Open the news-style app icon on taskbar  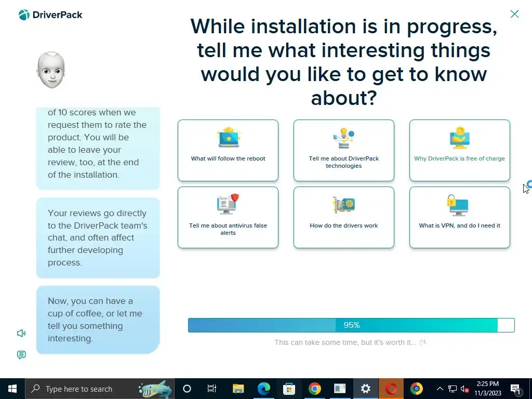point(340,389)
